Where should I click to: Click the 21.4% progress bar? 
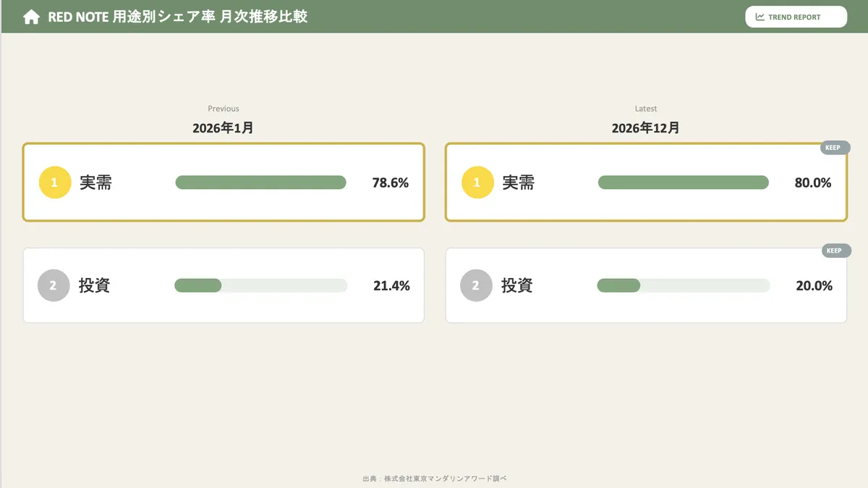260,285
